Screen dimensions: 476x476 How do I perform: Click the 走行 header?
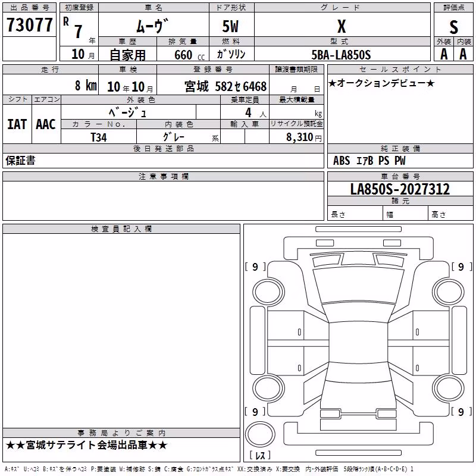[50, 70]
